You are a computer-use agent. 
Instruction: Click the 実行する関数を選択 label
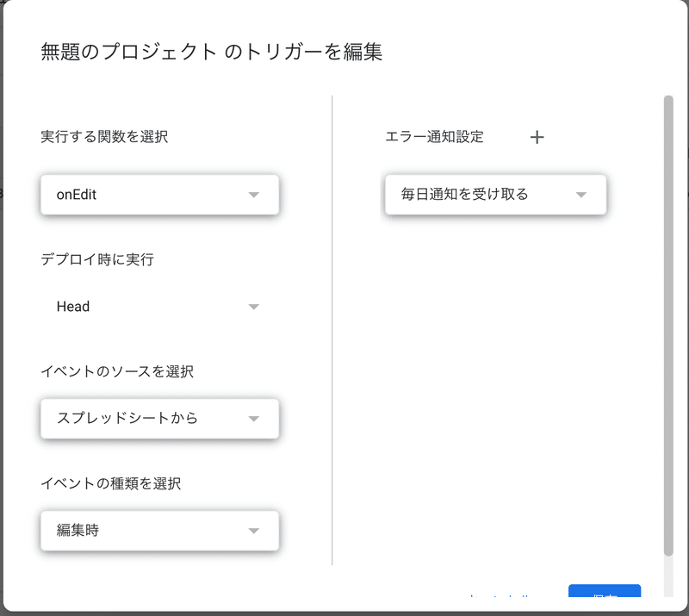104,137
